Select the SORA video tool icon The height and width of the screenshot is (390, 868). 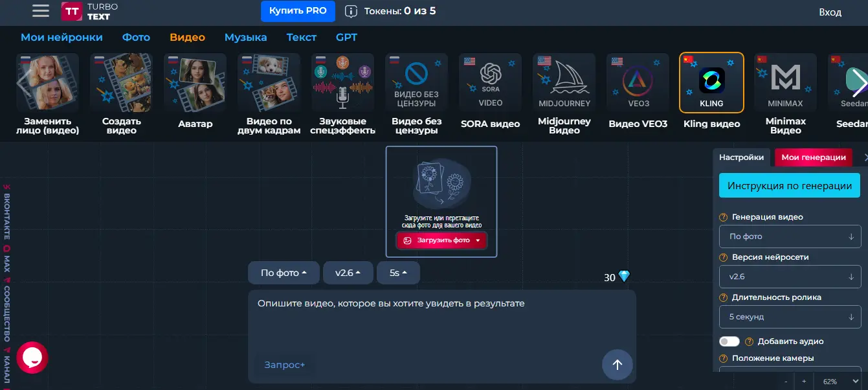tap(490, 83)
